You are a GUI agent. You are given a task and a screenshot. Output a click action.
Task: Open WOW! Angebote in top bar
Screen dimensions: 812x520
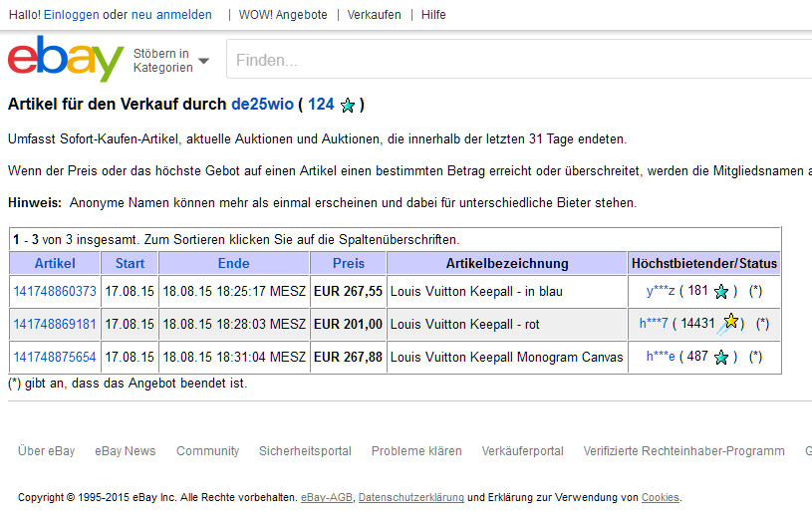(x=283, y=15)
